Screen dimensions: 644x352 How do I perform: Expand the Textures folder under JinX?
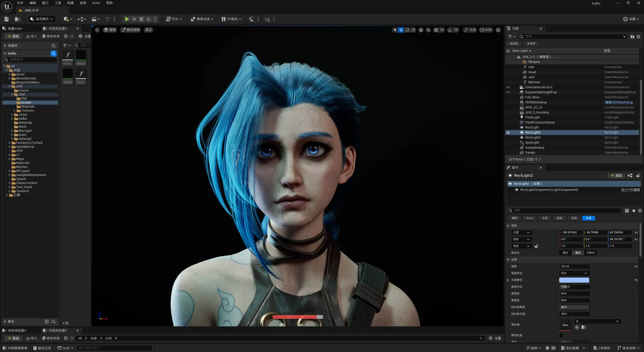pos(15,111)
